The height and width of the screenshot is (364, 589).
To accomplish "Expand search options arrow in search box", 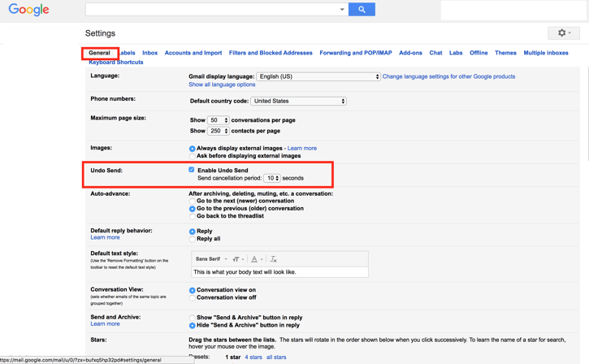I will point(342,10).
